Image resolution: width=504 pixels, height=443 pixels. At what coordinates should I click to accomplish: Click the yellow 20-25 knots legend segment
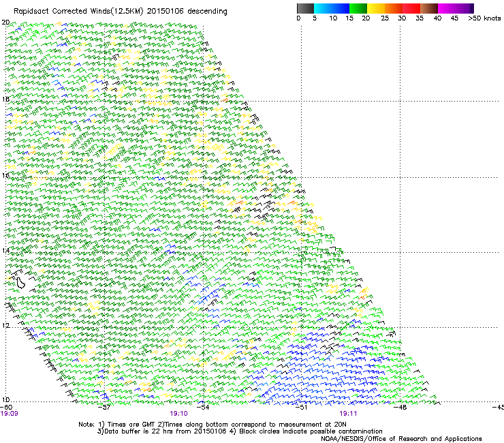point(376,8)
